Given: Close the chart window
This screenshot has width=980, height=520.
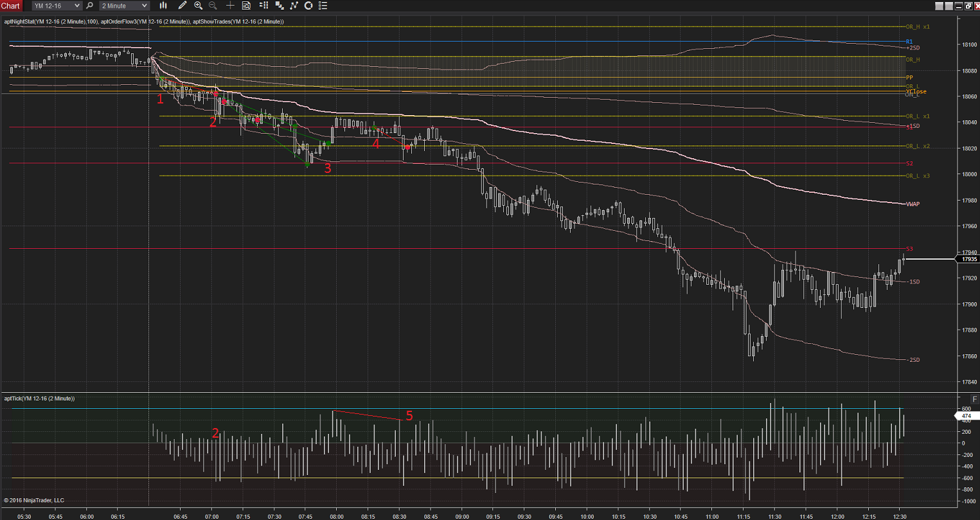Looking at the screenshot, I should [x=977, y=6].
